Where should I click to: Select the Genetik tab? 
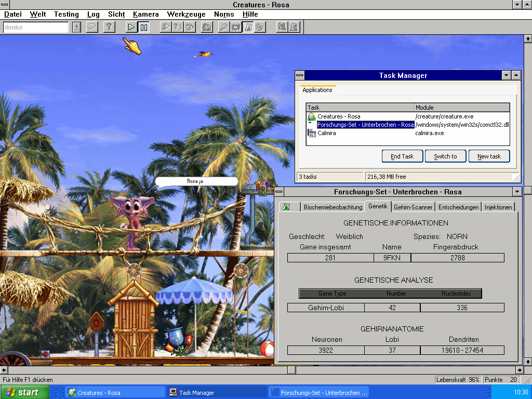378,206
